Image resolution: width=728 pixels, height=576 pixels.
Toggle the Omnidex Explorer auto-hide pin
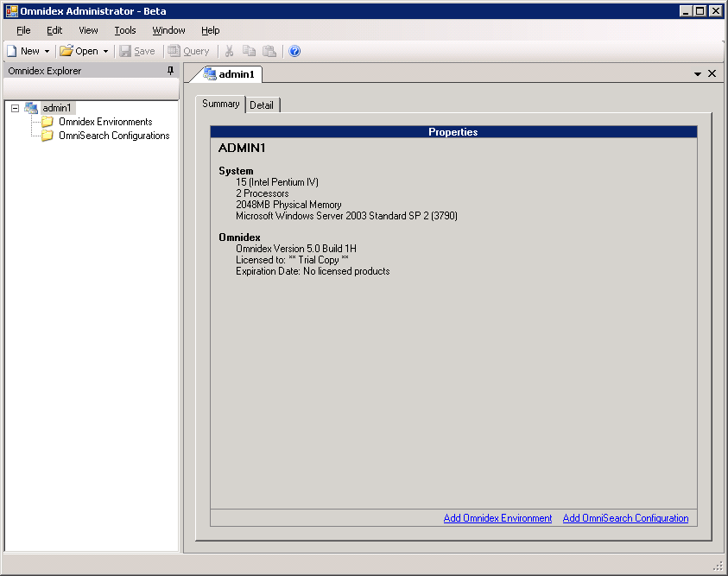click(x=170, y=71)
